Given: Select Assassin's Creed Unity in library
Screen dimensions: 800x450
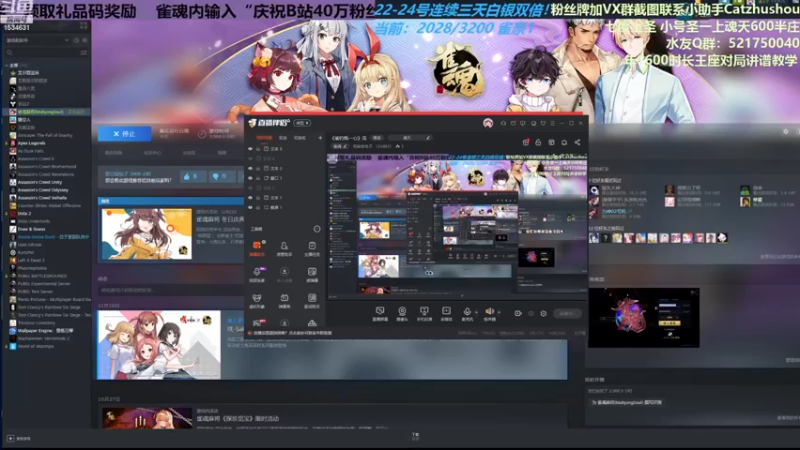Looking at the screenshot, I should (39, 182).
